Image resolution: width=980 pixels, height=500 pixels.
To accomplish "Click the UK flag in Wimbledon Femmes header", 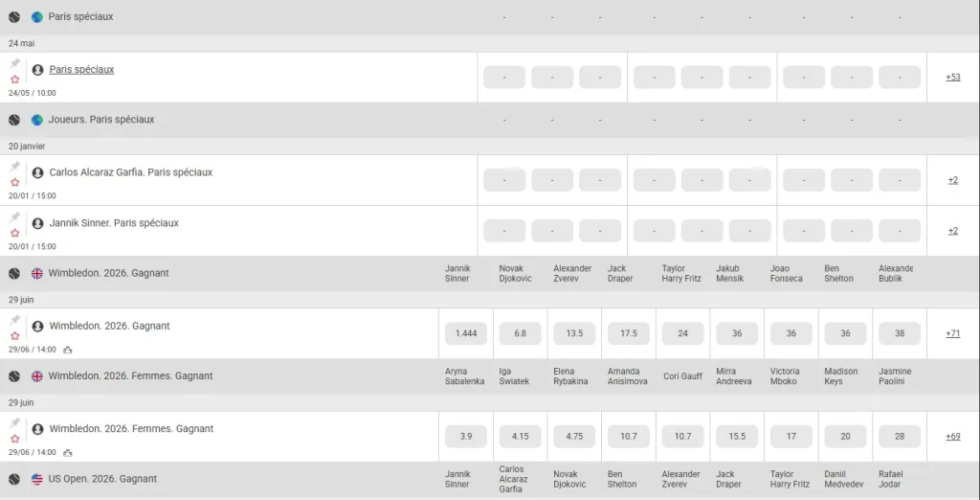I will click(37, 376).
